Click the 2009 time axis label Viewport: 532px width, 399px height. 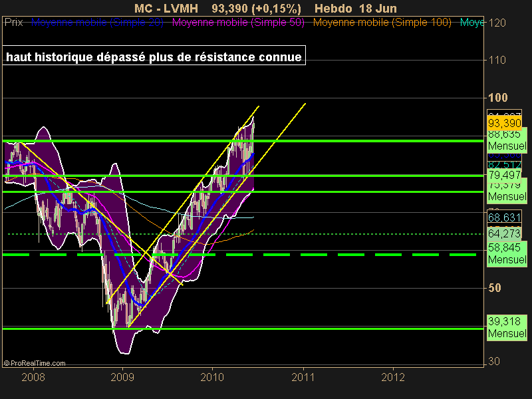tap(122, 377)
